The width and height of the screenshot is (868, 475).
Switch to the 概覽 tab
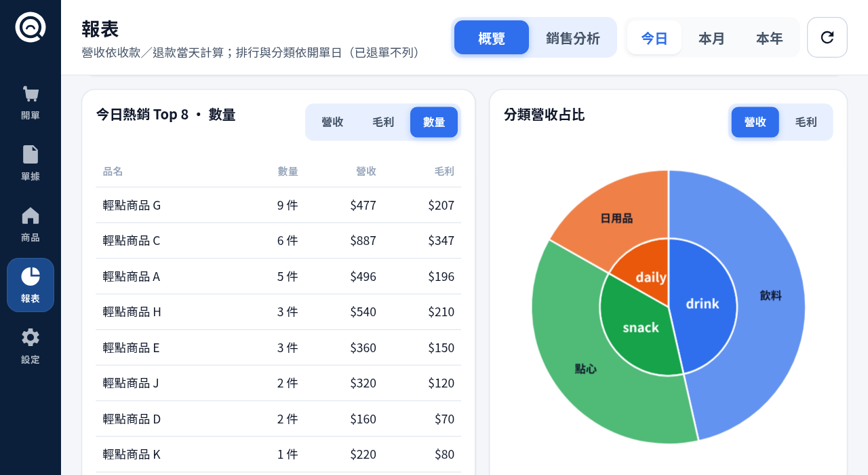point(492,37)
